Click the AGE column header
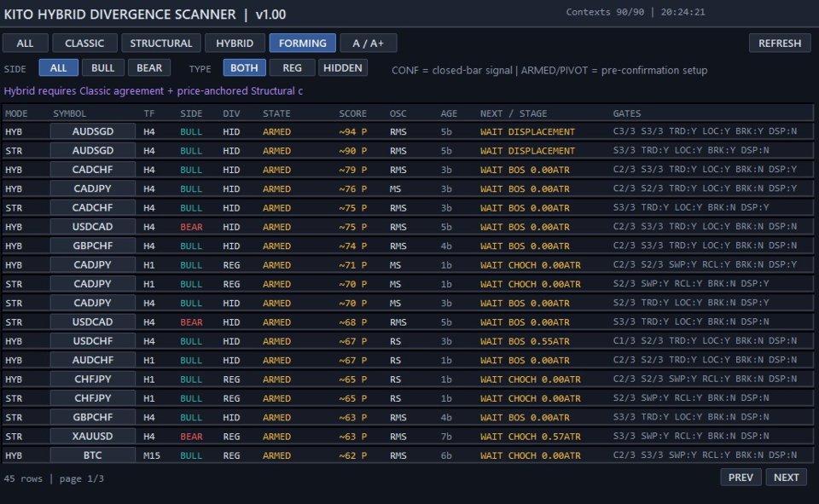 449,113
